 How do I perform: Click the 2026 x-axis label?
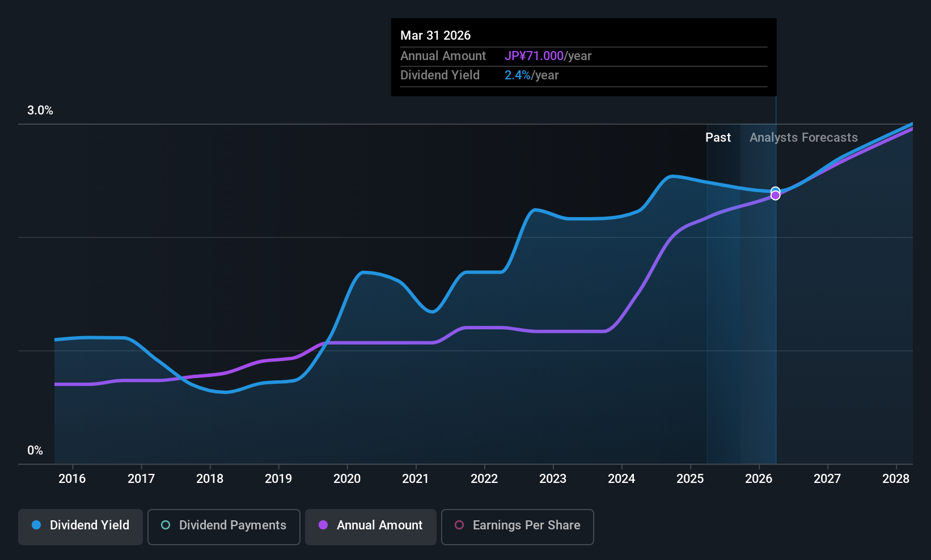point(759,478)
